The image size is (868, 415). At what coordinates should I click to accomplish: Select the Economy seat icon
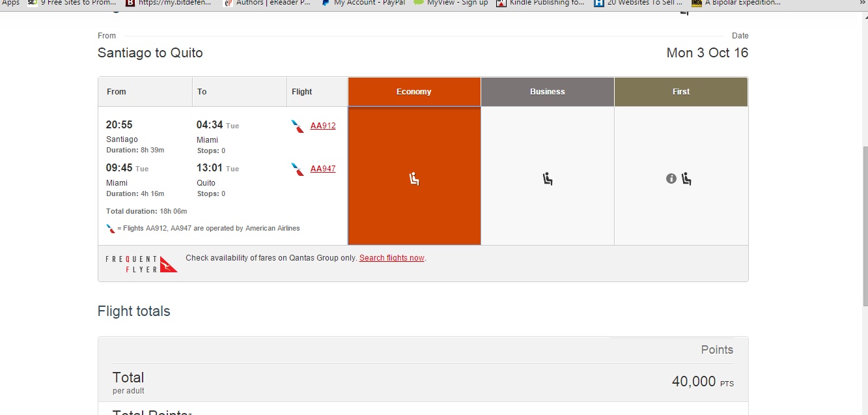coord(414,179)
